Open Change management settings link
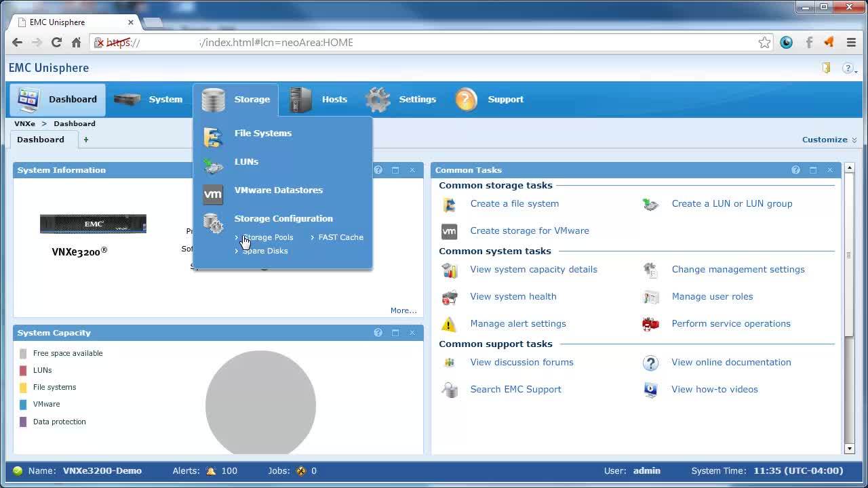Image resolution: width=868 pixels, height=488 pixels. (738, 269)
